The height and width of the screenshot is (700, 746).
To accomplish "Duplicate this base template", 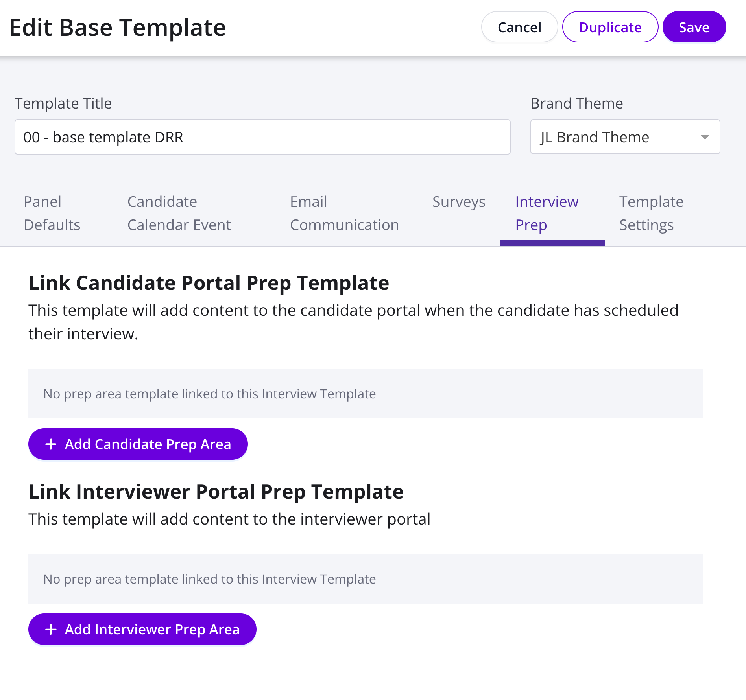I will click(x=610, y=27).
